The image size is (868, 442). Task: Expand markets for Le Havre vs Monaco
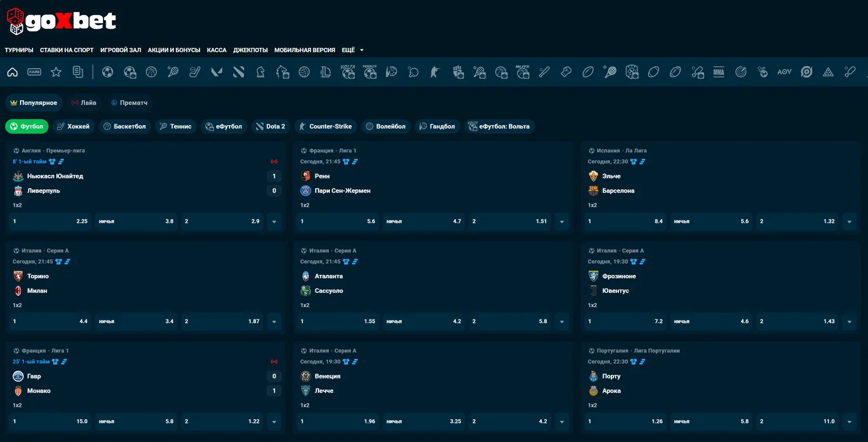point(274,421)
